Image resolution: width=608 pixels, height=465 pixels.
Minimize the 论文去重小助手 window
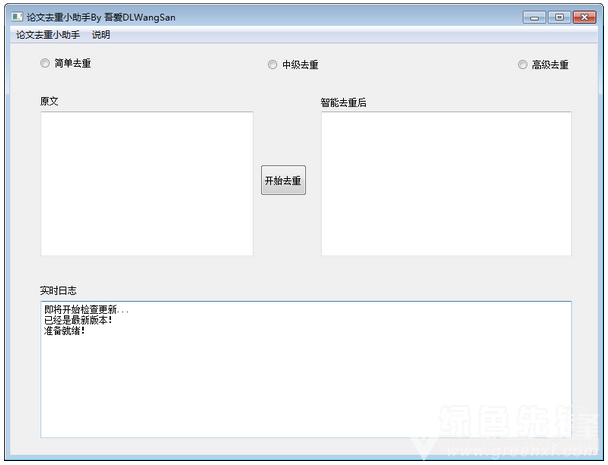[535, 17]
